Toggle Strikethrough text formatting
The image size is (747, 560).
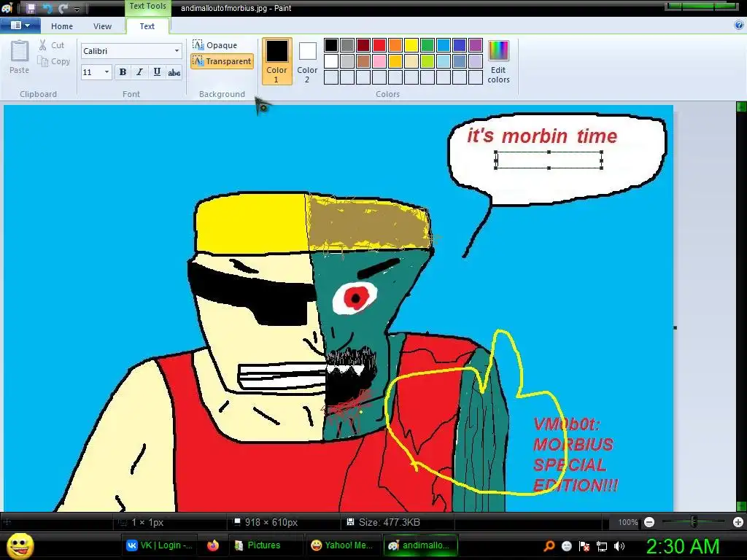click(174, 72)
